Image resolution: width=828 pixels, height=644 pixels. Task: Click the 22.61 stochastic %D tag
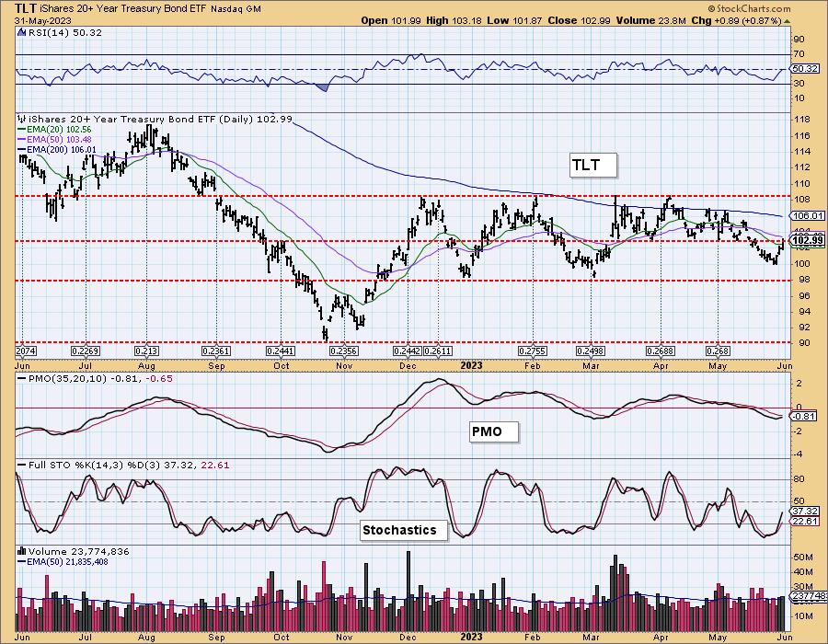click(805, 521)
